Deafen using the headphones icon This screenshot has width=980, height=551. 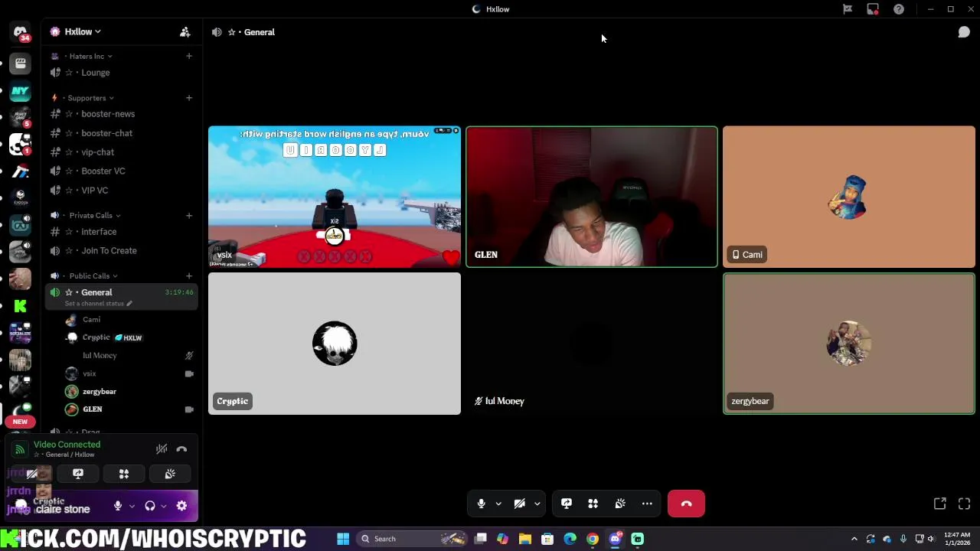pyautogui.click(x=150, y=506)
